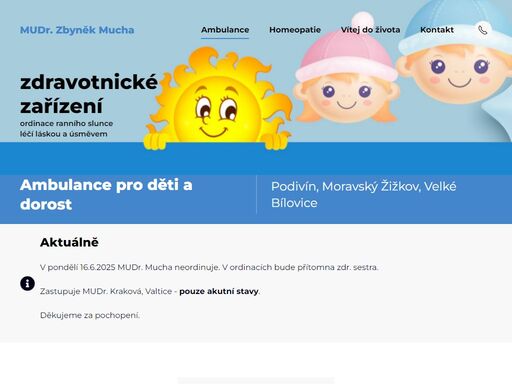
Task: Open the Kontakt menu item
Action: (x=437, y=30)
